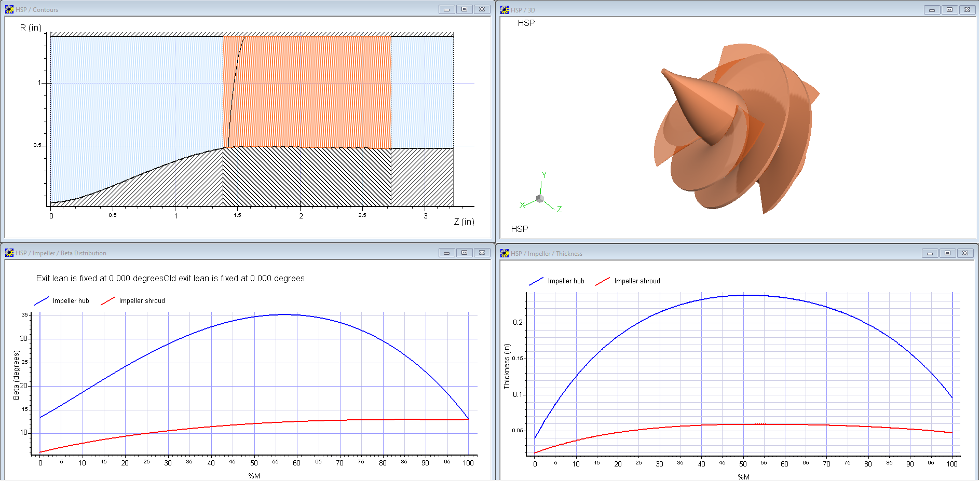Open the Beta Distribution window system icon
Screen dimensions: 980x481
click(9, 253)
